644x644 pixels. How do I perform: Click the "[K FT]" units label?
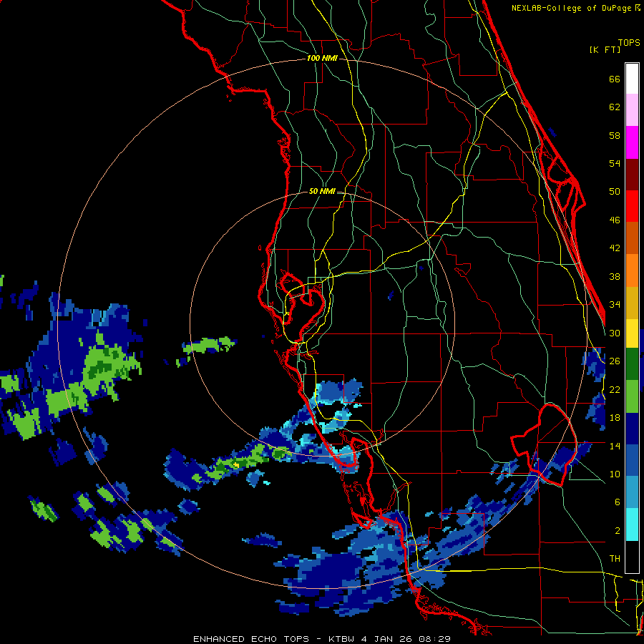point(605,50)
